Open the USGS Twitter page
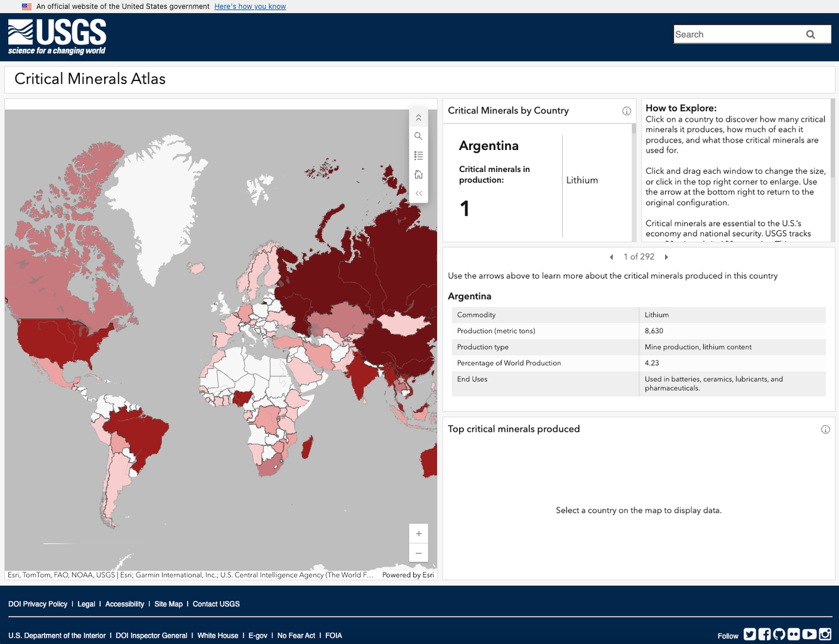Image resolution: width=839 pixels, height=644 pixels. 749,635
